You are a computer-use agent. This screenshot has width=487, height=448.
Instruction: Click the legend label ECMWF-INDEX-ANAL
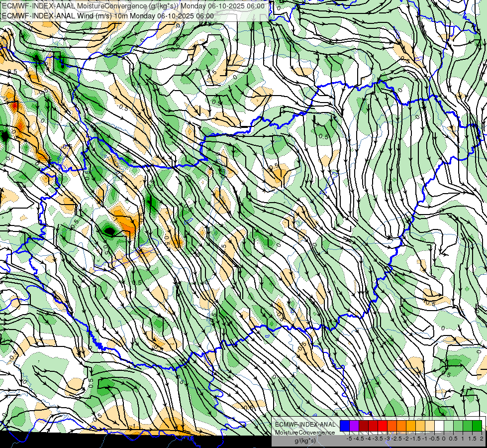tap(305, 425)
